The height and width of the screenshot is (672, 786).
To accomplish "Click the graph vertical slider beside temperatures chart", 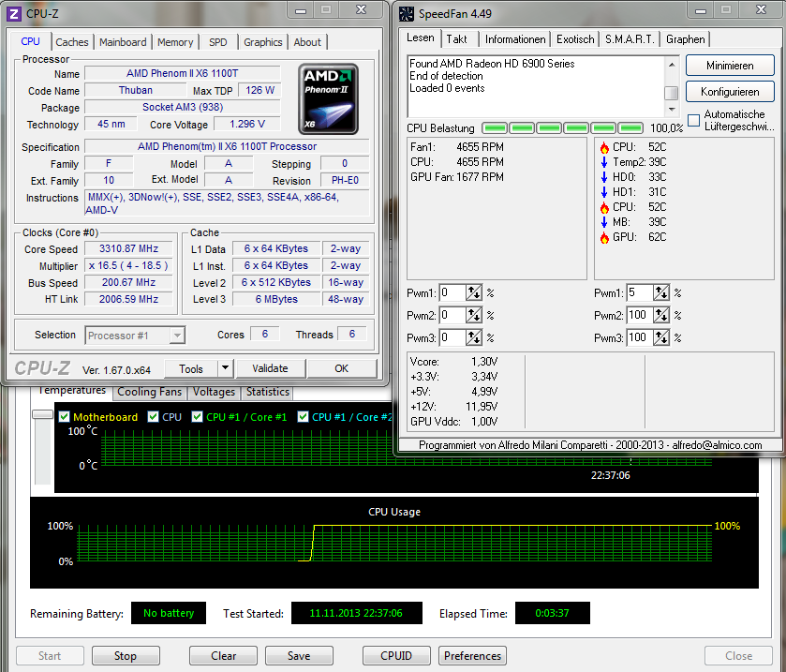I will coord(42,414).
